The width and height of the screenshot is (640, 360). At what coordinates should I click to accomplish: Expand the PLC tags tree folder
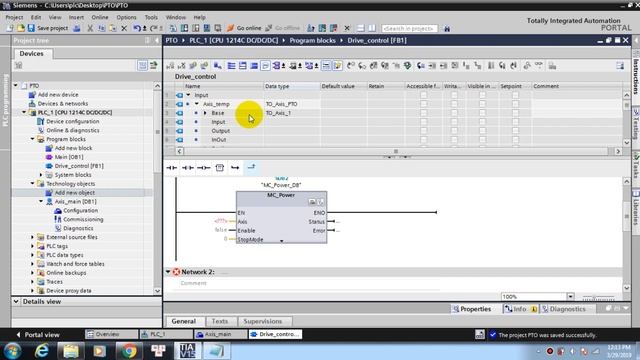pos(33,246)
